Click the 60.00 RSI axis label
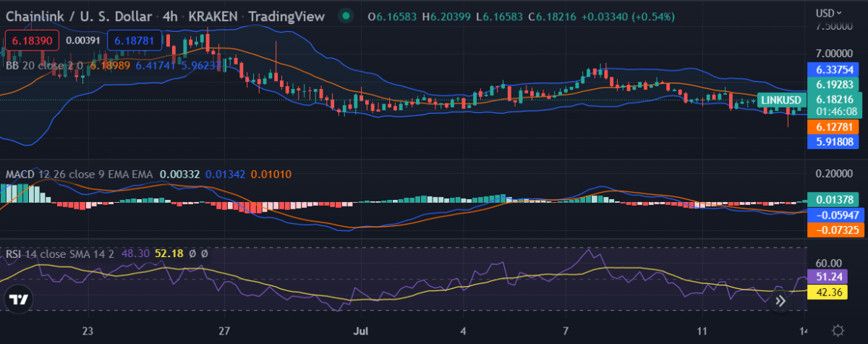This screenshot has width=868, height=344. pos(830,262)
